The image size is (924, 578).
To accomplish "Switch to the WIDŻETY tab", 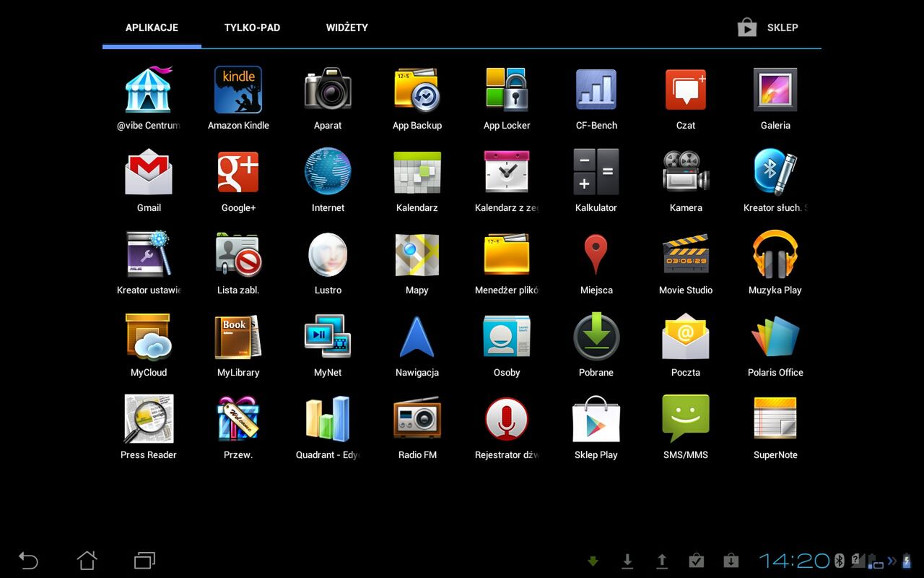I will [347, 27].
